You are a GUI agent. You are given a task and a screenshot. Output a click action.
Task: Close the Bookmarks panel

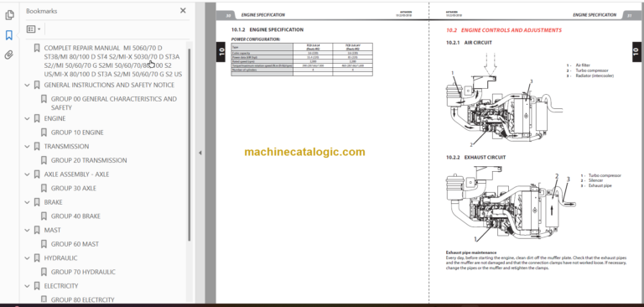tap(183, 11)
